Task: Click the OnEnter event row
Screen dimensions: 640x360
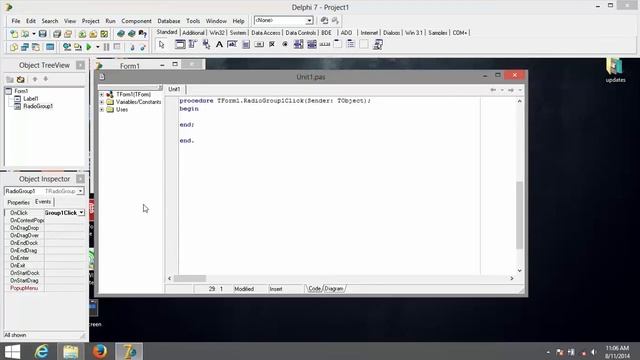Action: [44, 258]
